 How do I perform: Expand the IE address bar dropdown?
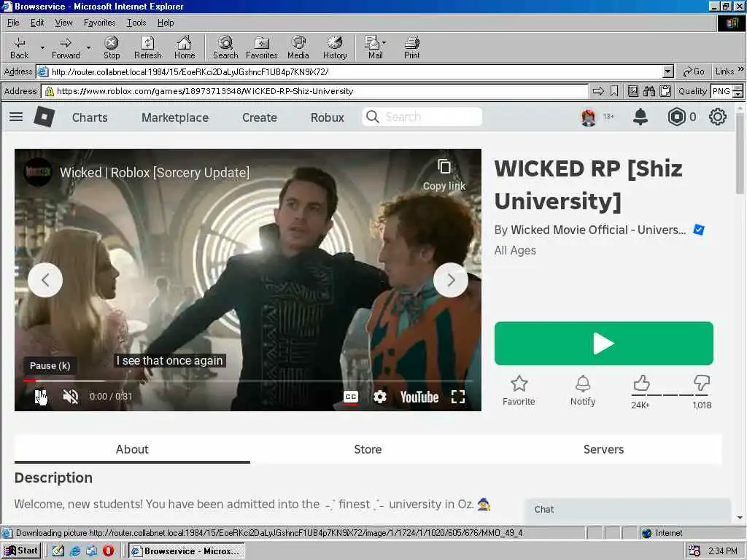point(667,71)
